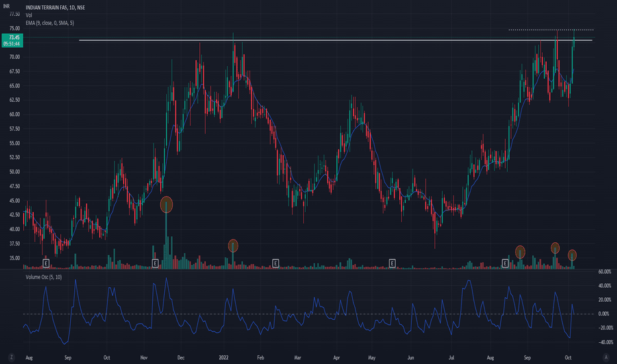Click the 35.00 price axis label
617x364 pixels.
click(15, 258)
